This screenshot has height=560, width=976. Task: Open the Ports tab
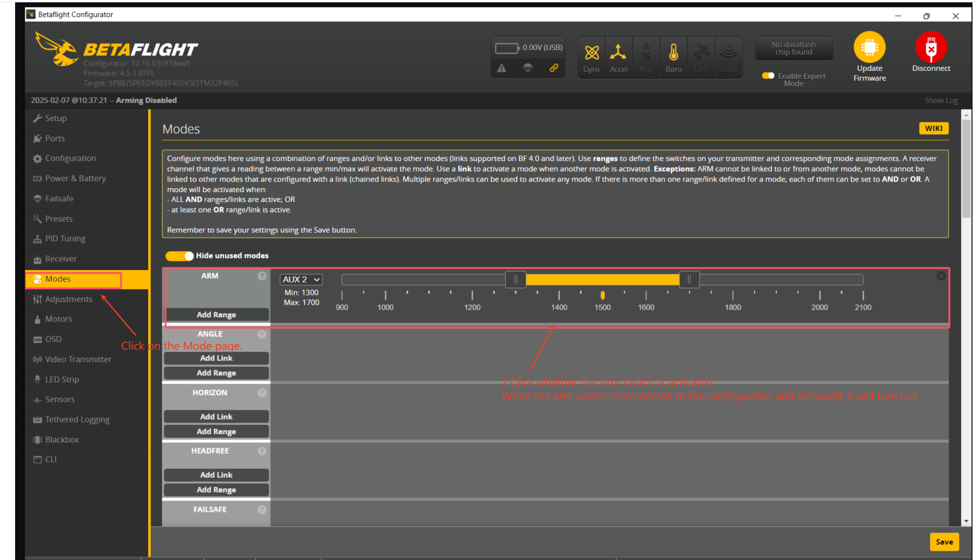coord(86,138)
